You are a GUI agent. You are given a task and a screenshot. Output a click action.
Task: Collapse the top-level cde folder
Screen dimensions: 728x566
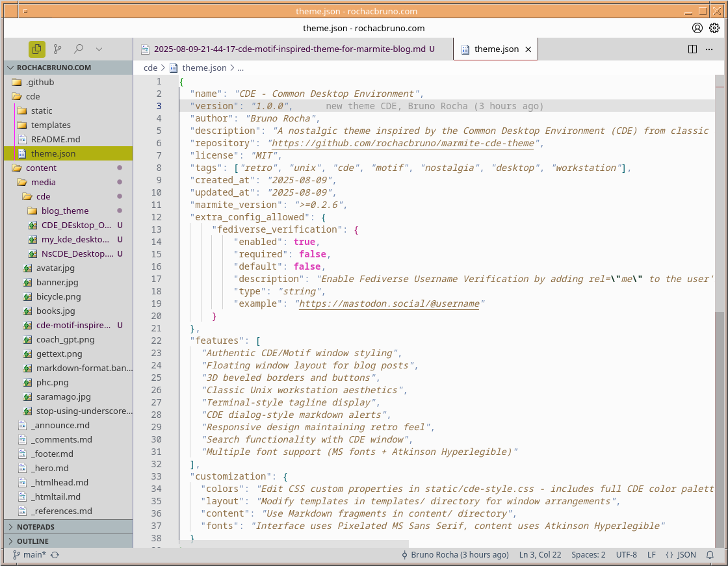tap(68, 97)
